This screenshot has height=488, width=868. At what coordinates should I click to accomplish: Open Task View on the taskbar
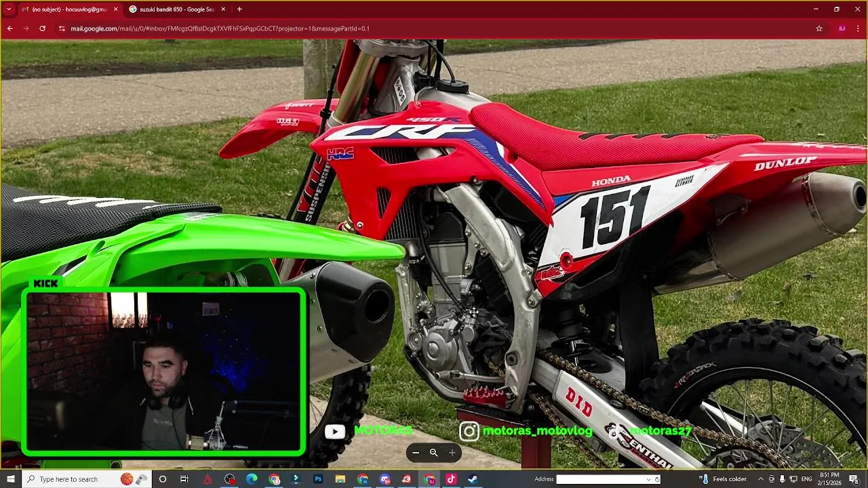pos(184,479)
